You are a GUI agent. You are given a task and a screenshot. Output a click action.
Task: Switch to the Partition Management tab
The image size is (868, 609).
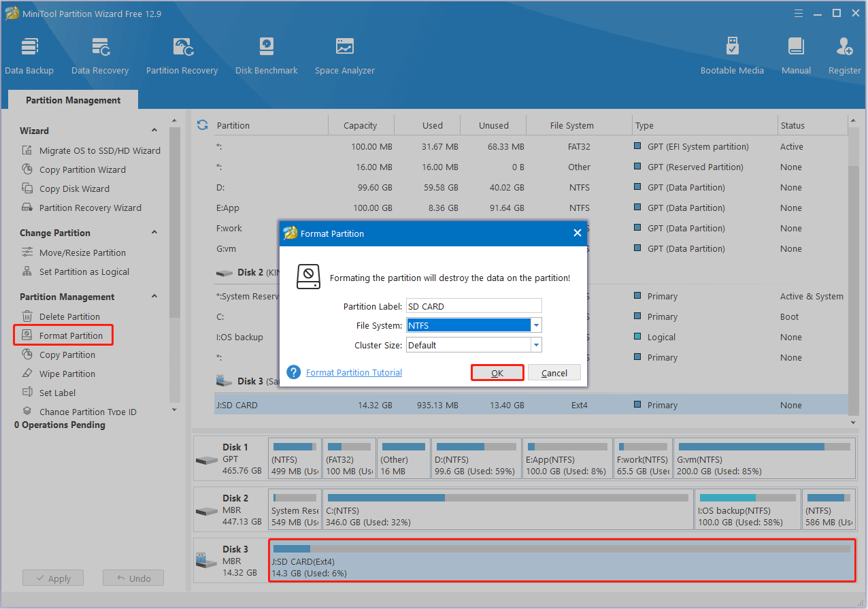73,100
